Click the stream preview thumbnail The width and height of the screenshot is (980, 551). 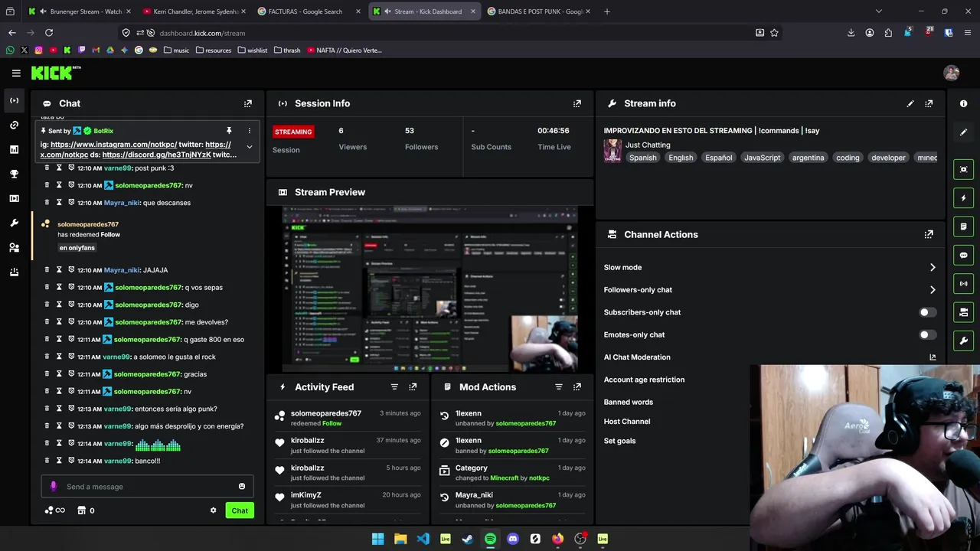(x=430, y=289)
